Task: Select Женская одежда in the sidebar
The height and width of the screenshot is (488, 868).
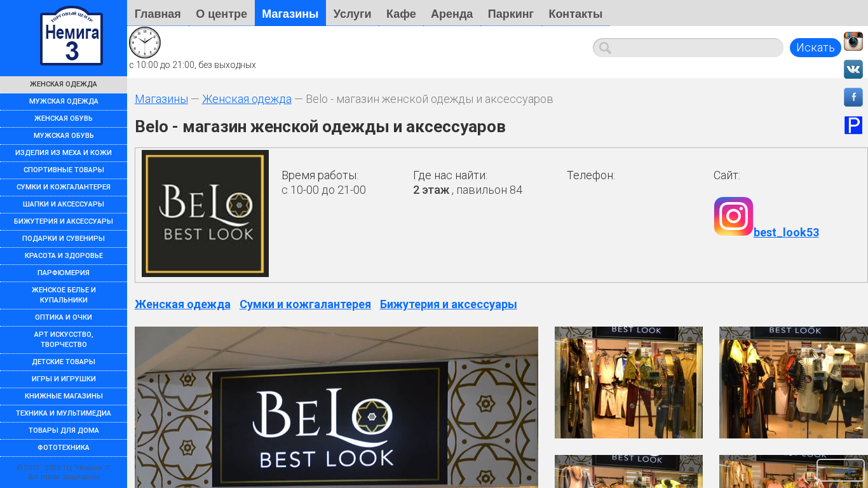Action: pyautogui.click(x=64, y=85)
